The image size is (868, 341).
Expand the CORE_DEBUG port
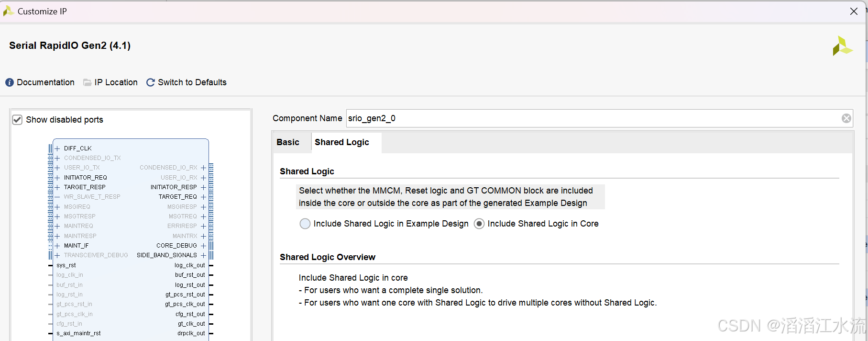coord(203,246)
